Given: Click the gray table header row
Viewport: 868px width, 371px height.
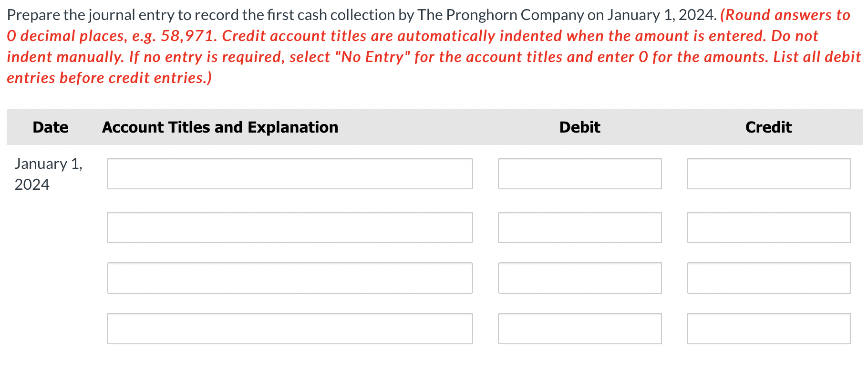Looking at the screenshot, I should pos(434,127).
